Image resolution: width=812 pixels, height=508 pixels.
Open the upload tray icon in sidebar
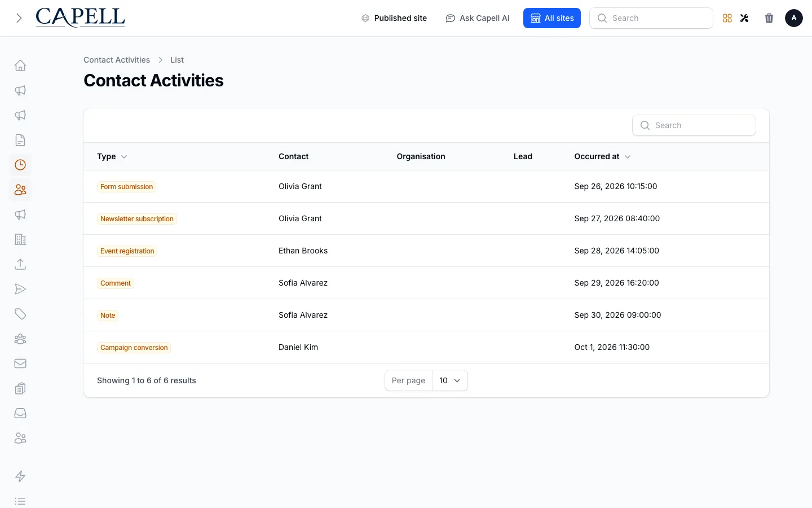coord(20,264)
